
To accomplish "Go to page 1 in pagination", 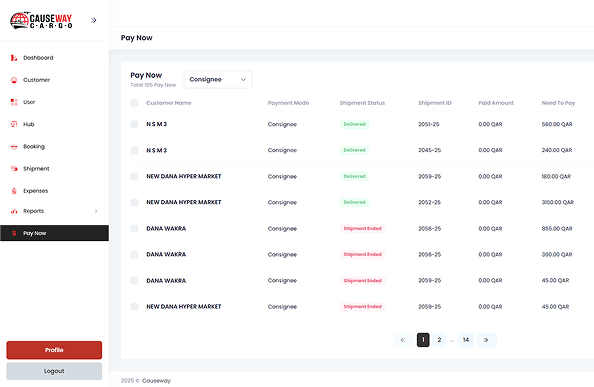I will [x=423, y=340].
